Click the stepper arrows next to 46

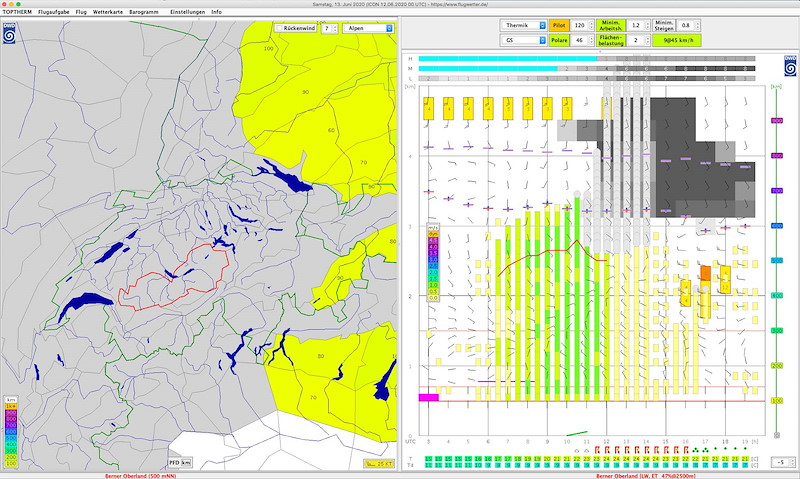[591, 40]
